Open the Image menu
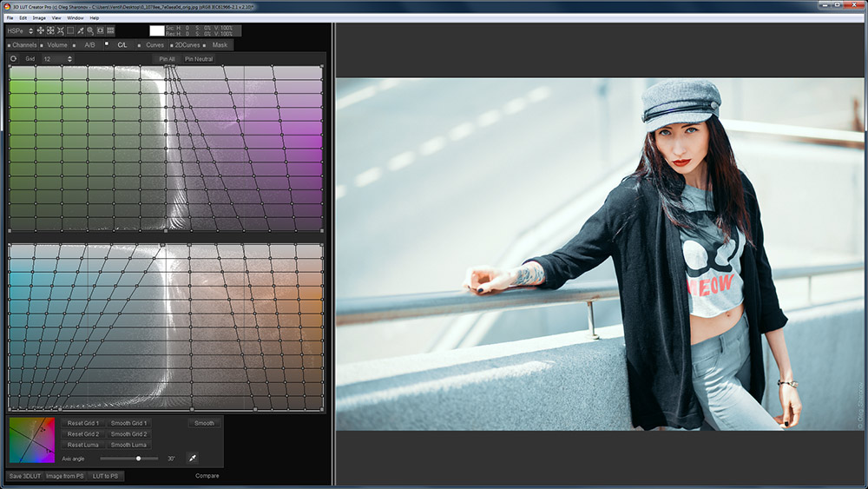 click(39, 17)
